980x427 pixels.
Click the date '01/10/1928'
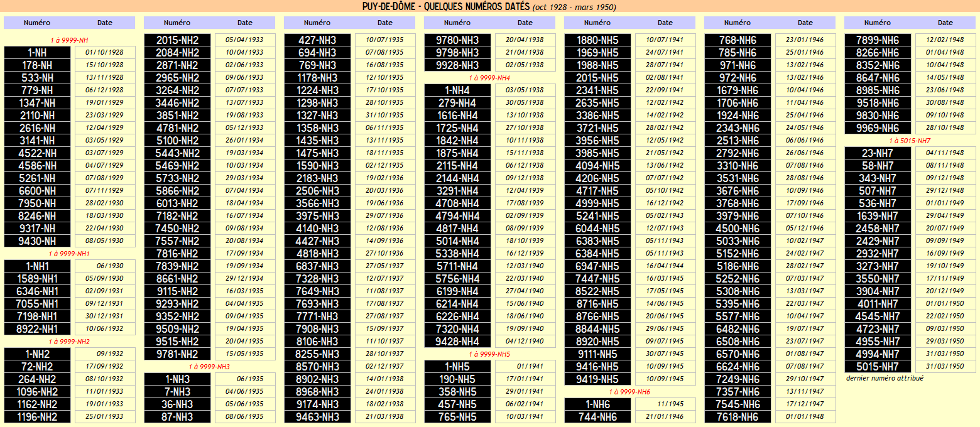pos(104,53)
